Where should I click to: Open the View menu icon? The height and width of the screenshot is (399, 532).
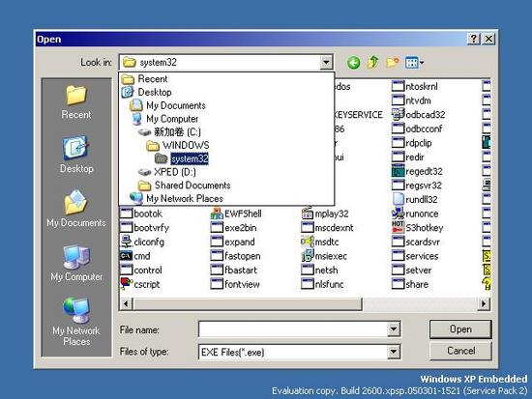[414, 63]
